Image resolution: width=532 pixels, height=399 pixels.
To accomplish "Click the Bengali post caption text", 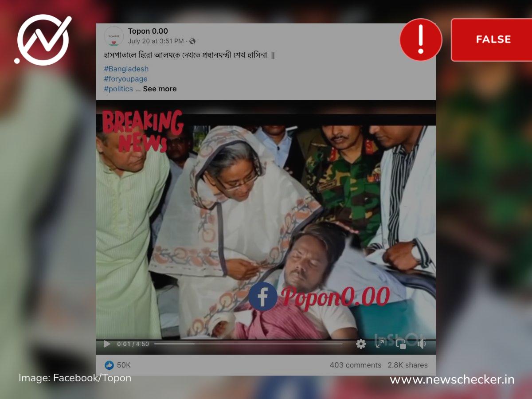I will [189, 55].
